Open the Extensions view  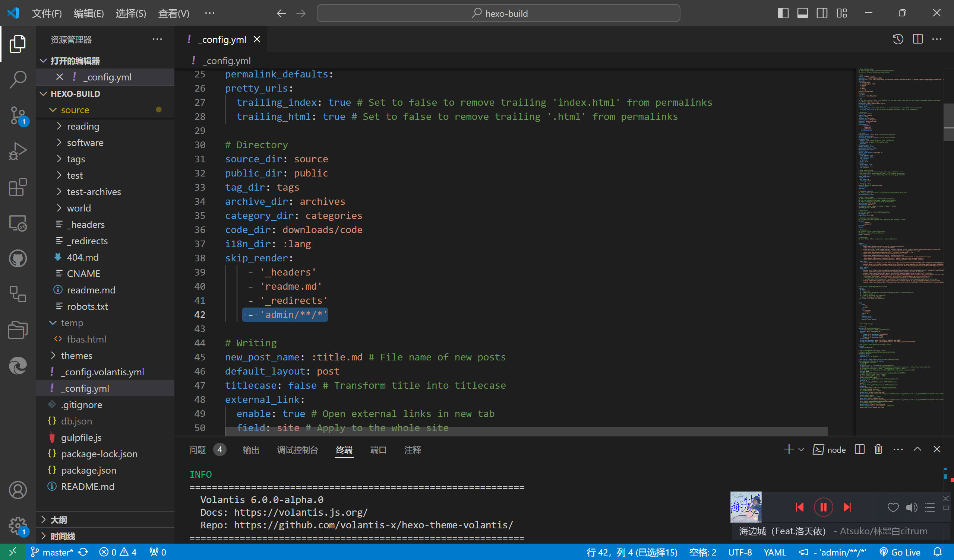pyautogui.click(x=18, y=187)
